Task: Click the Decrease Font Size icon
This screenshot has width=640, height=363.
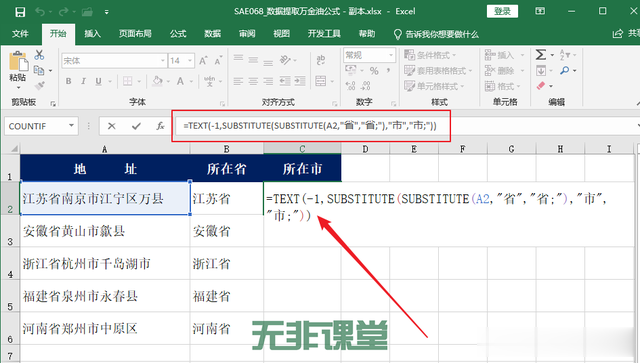Action: 218,61
